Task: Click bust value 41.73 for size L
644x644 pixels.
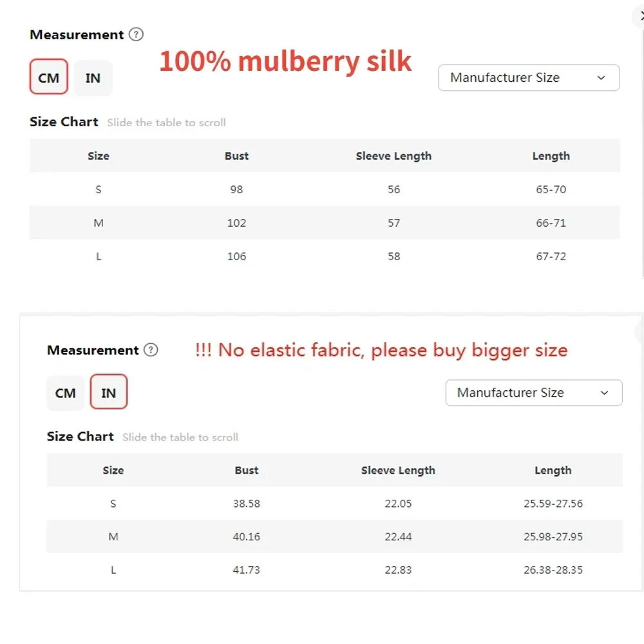Action: click(x=247, y=570)
